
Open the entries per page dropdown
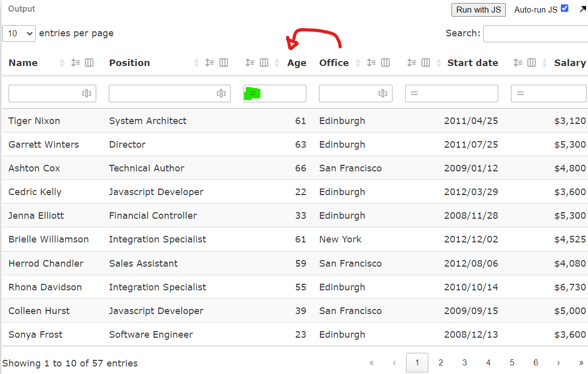click(19, 33)
